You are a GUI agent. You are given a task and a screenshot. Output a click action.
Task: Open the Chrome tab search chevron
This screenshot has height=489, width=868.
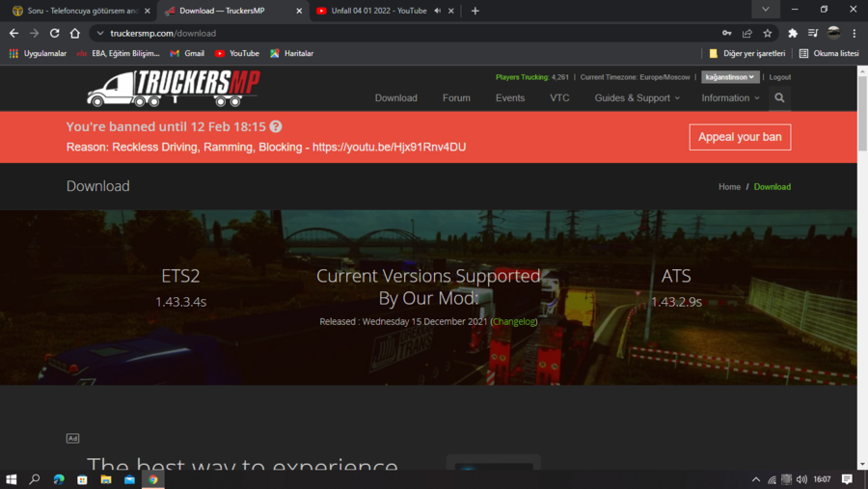766,10
